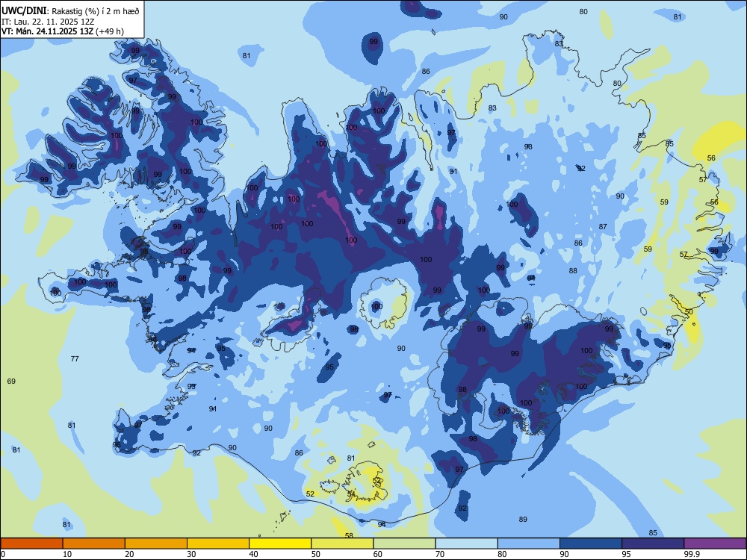Screen dimensions: 747x560
Task: Pick the pale yellow 50–60 legend swatch
Action: (x=342, y=544)
